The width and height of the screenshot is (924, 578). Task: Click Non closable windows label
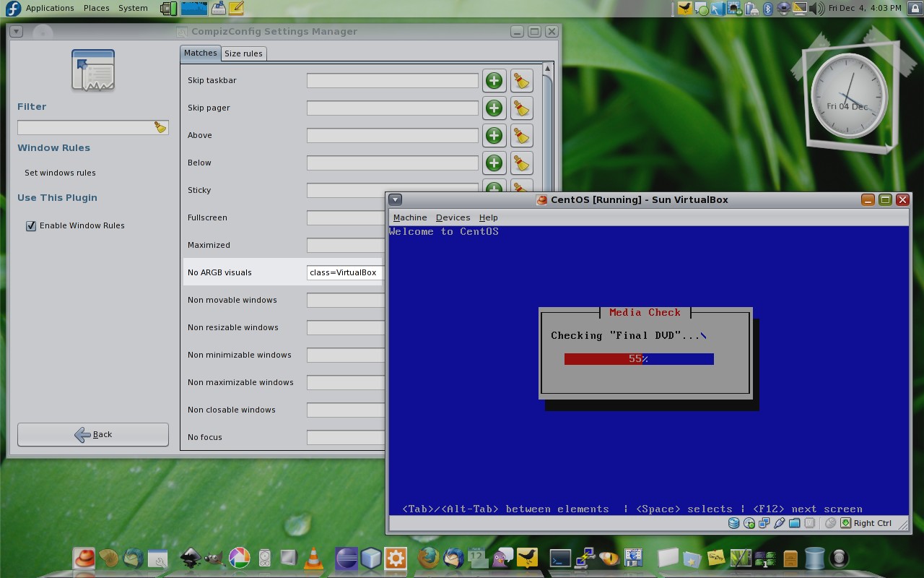(231, 410)
